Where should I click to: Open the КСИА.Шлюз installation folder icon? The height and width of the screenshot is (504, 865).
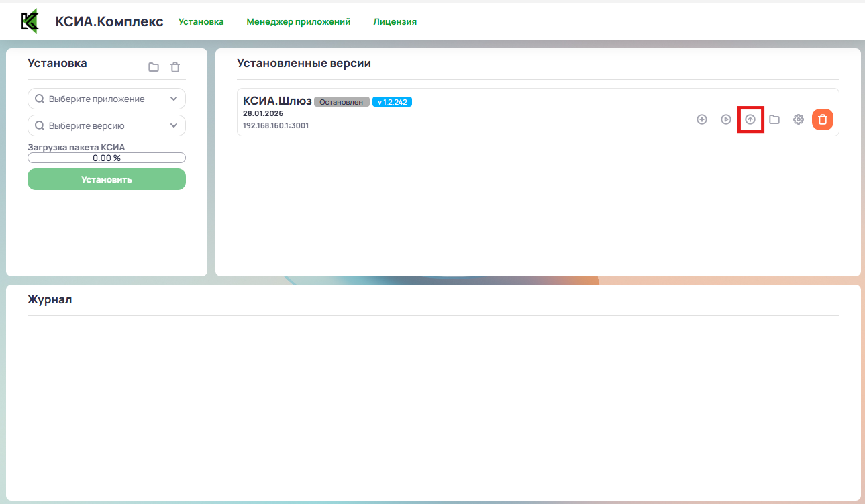tap(774, 119)
